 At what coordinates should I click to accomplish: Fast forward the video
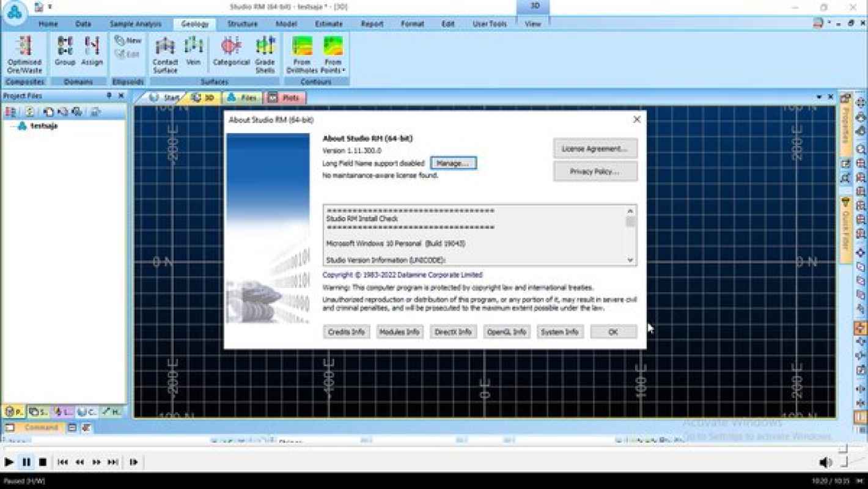96,462
